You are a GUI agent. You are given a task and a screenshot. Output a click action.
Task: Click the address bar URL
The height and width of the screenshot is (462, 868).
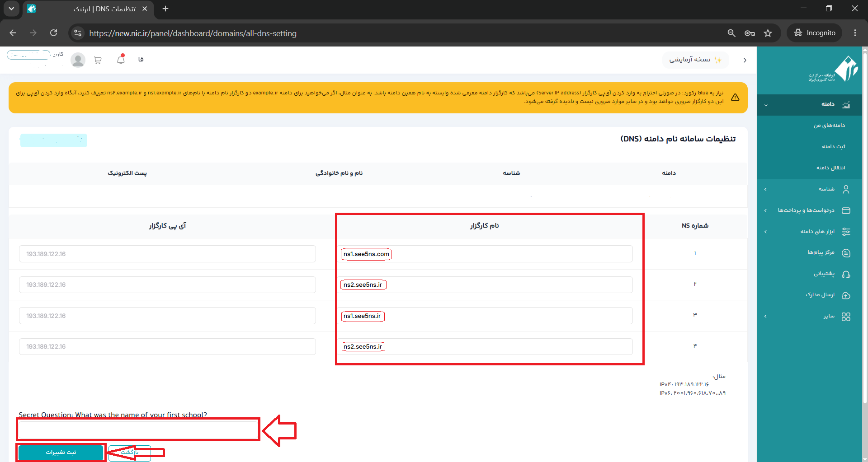[193, 33]
